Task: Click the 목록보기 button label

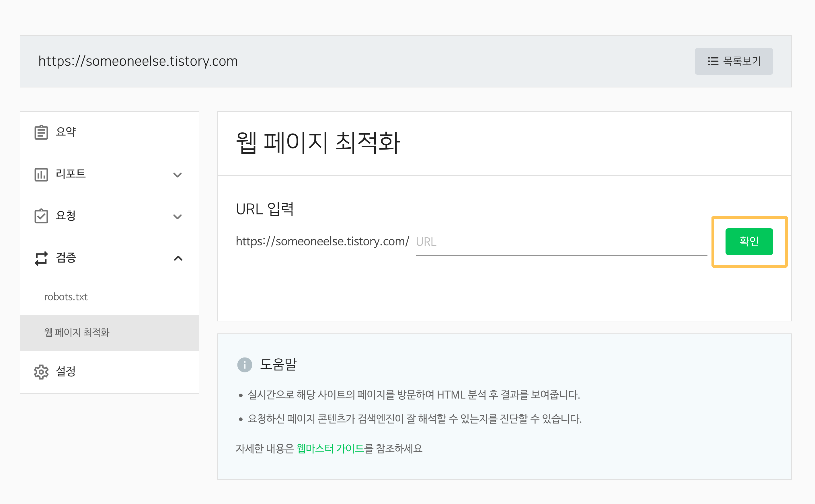Action: (x=742, y=61)
